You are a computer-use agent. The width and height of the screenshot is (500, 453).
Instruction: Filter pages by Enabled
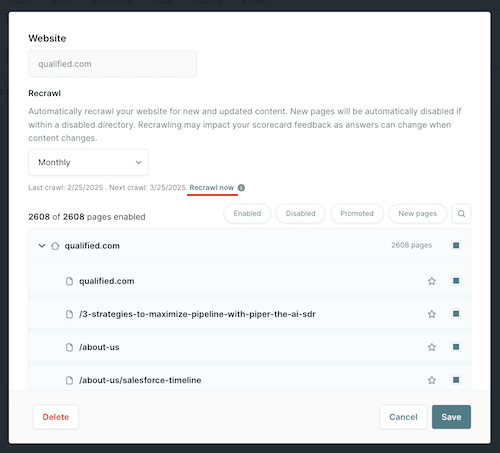247,213
